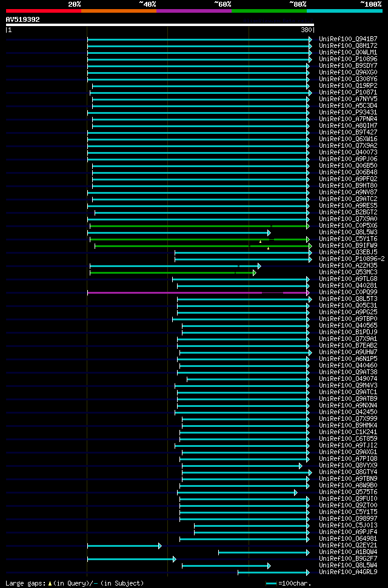Click the =100char. scale text

pos(295,584)
